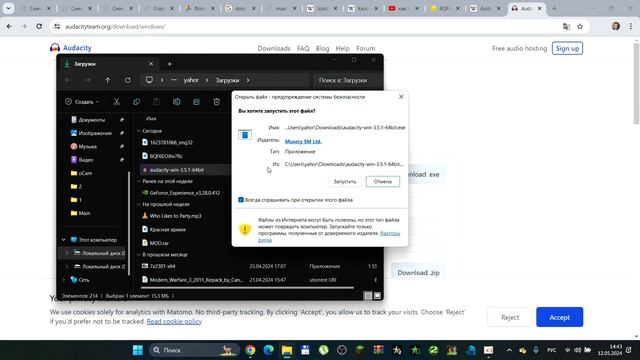
Task: Click yahor breadcrumb in Explorer path
Action: 191,80
